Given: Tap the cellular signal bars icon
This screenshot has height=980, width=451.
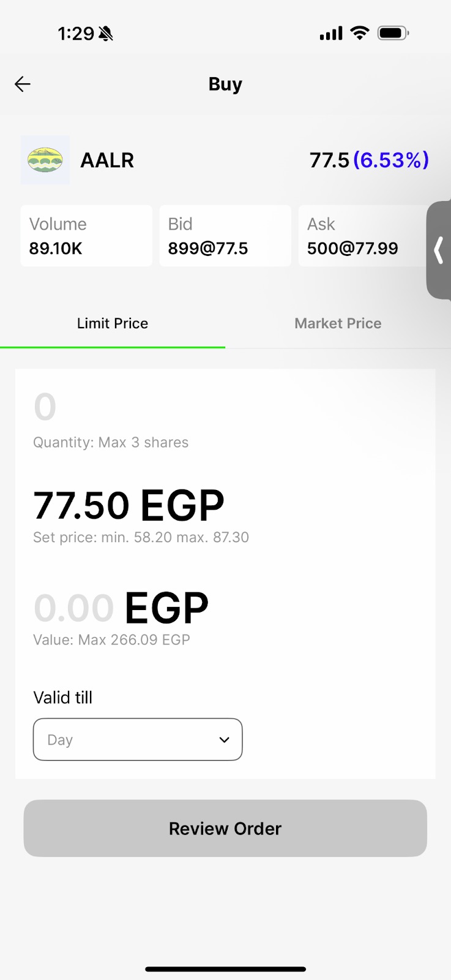Looking at the screenshot, I should point(331,34).
